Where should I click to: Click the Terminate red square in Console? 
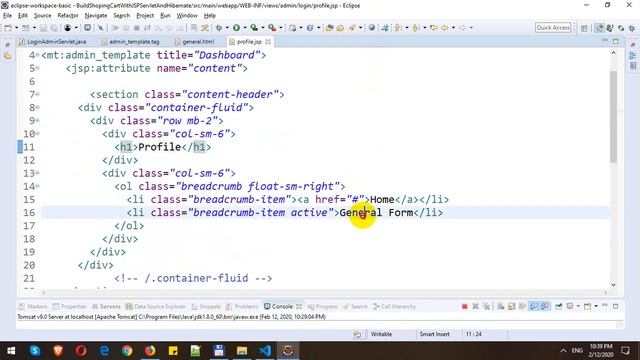tap(465, 306)
